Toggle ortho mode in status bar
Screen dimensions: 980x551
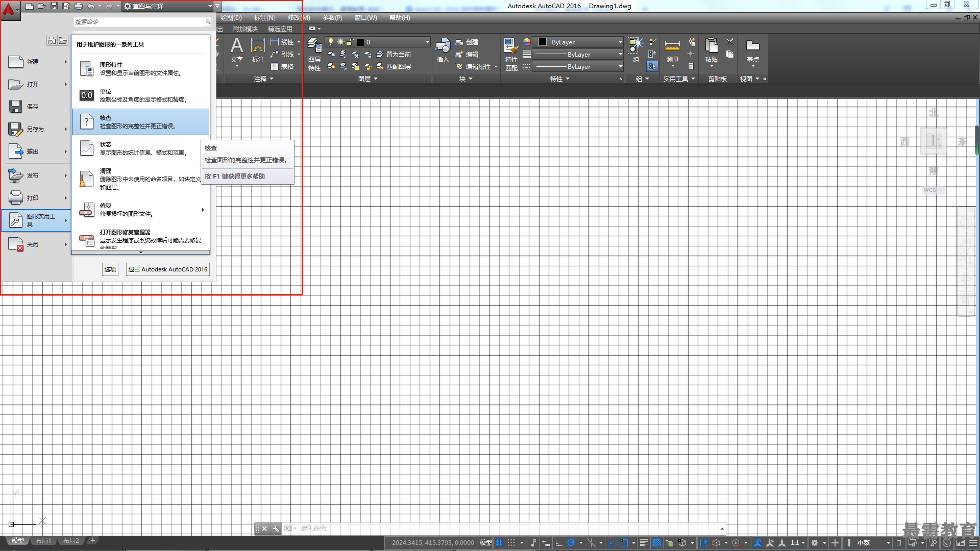pyautogui.click(x=559, y=543)
